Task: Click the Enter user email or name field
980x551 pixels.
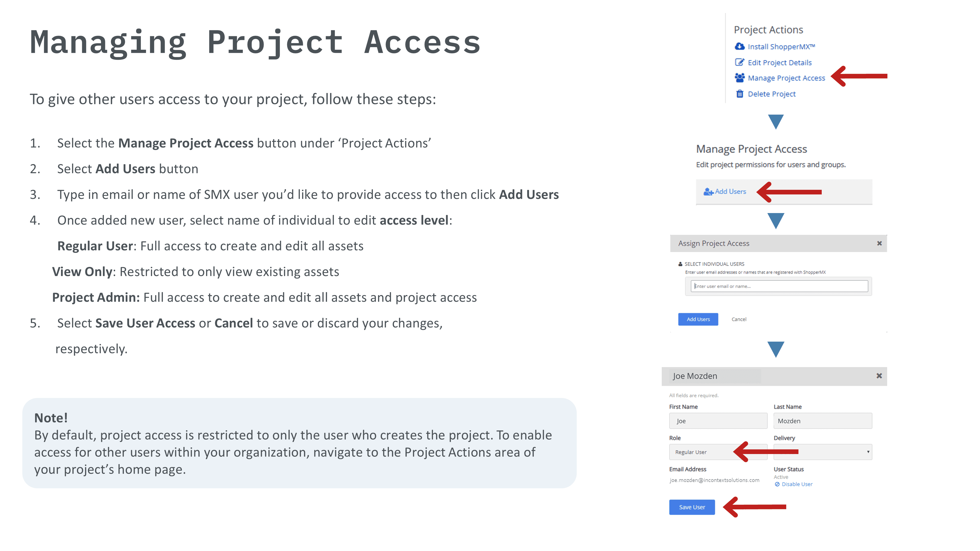Action: (779, 286)
